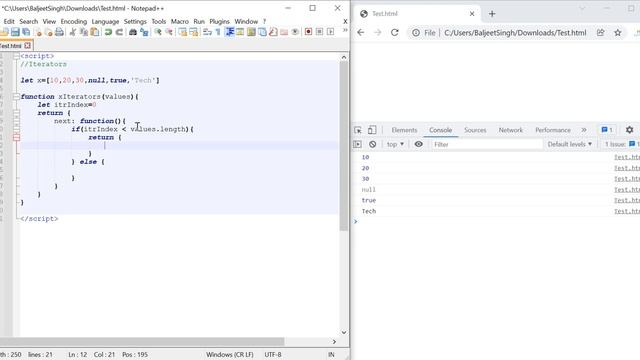The height and width of the screenshot is (360, 640).
Task: Switch to the Network DevTools tab
Action: point(511,130)
